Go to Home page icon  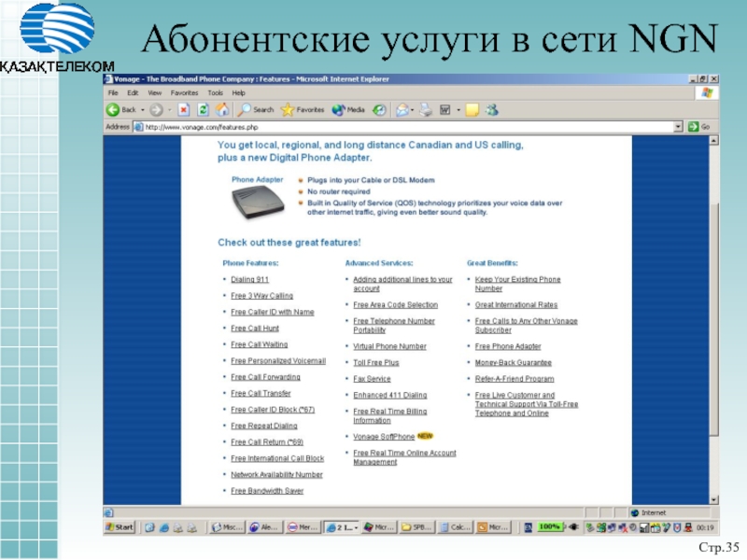click(222, 110)
